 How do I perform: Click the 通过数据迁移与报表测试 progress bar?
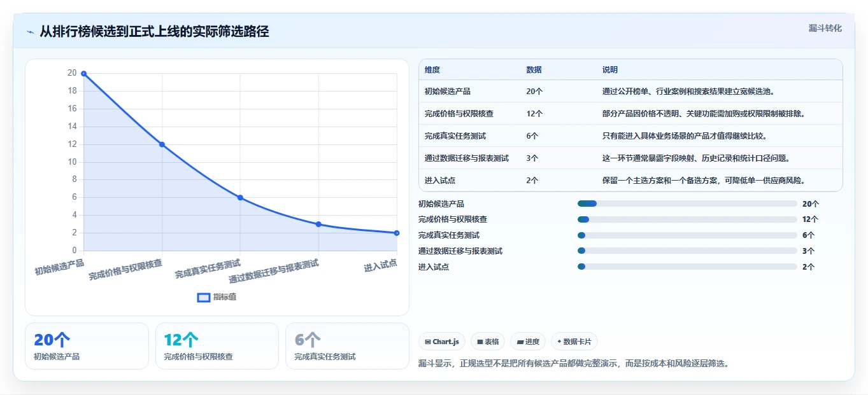pyautogui.click(x=687, y=251)
